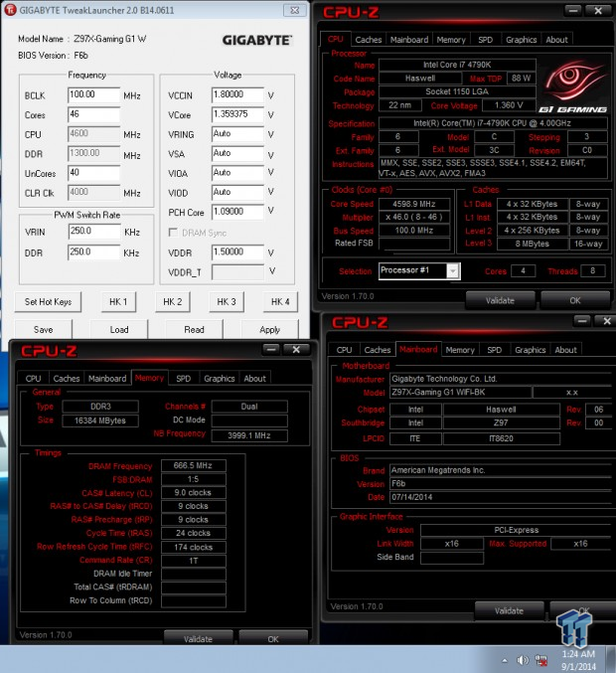This screenshot has width=616, height=673.
Task: Click Validate in the Memory window
Action: pos(198,638)
